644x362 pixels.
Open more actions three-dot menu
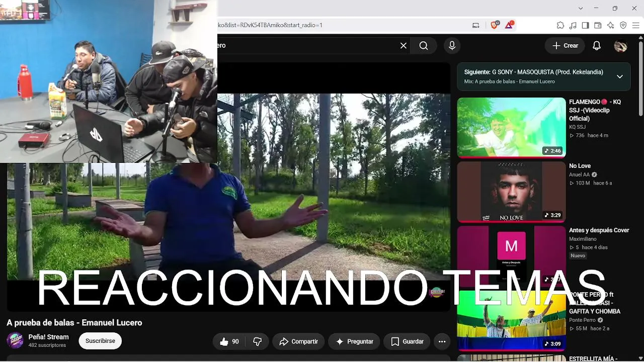point(442,341)
